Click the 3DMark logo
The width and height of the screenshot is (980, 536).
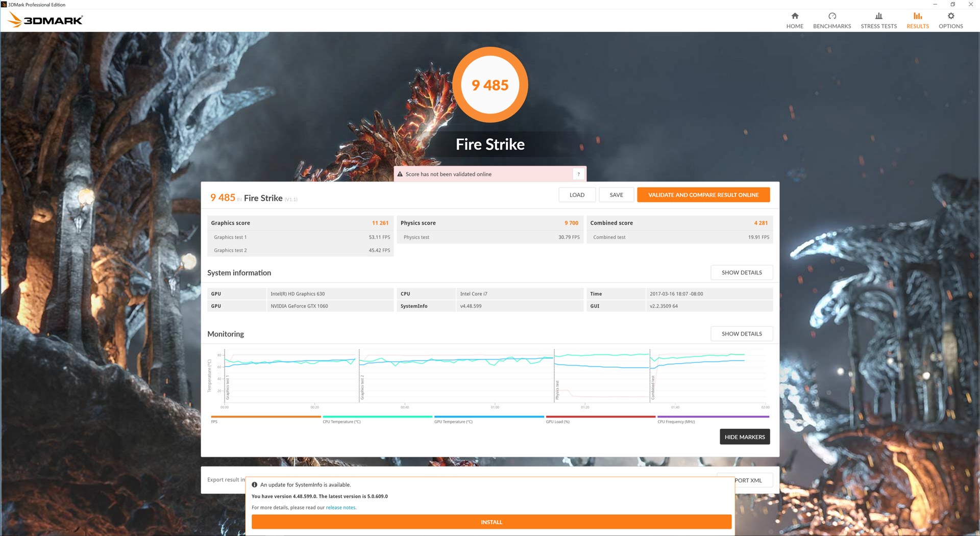(x=45, y=20)
